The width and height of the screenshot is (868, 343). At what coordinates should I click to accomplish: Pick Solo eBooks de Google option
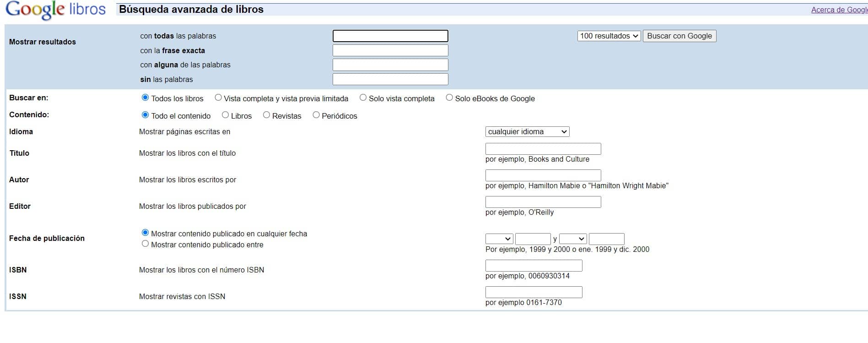(449, 98)
